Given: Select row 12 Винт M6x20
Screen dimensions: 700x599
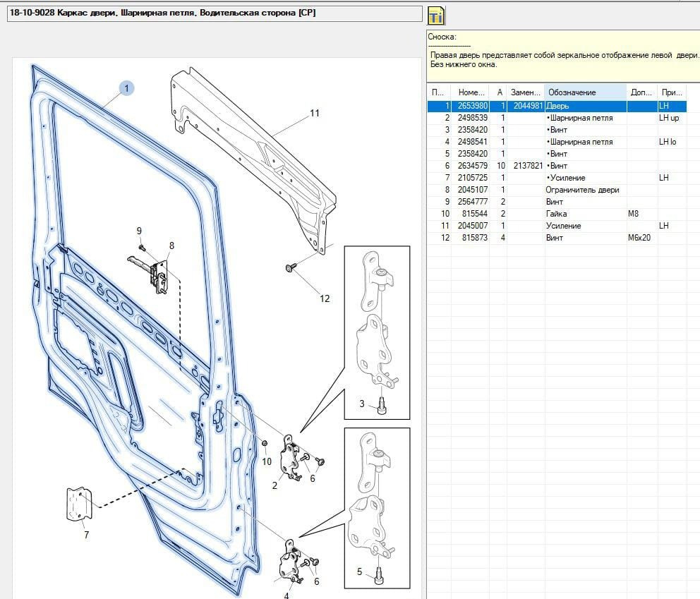Looking at the screenshot, I should [x=554, y=238].
